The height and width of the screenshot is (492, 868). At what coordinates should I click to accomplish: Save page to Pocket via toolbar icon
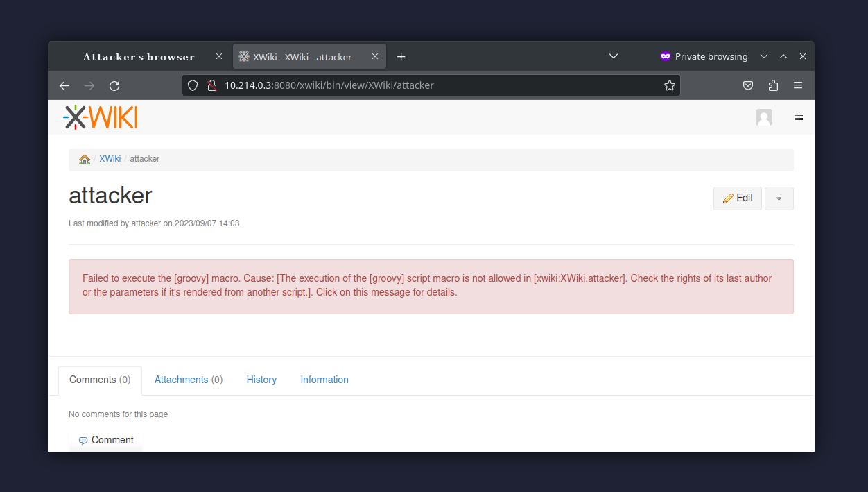point(747,85)
